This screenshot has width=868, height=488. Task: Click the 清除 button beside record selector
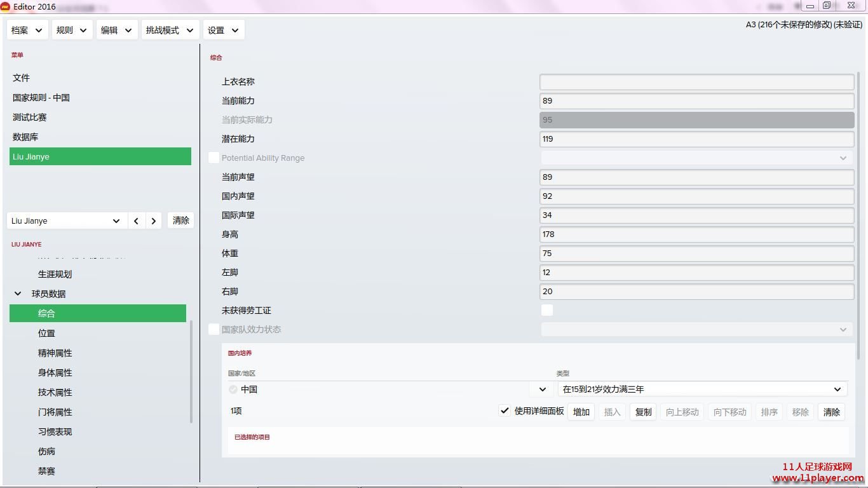[x=181, y=220]
